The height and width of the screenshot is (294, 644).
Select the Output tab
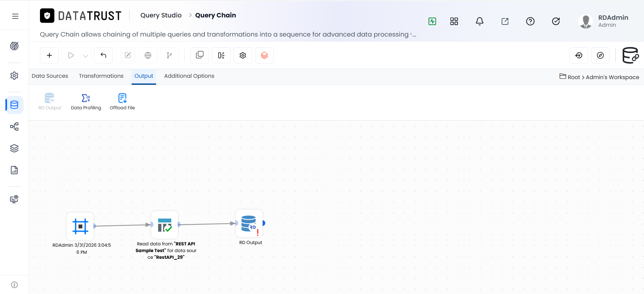(x=144, y=76)
